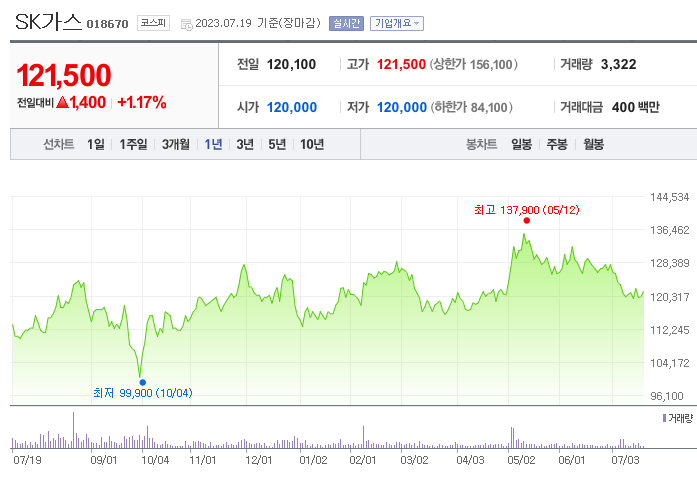This screenshot has height=478, width=697.
Task: Click the 거래량 value 3,322
Action: tap(618, 64)
